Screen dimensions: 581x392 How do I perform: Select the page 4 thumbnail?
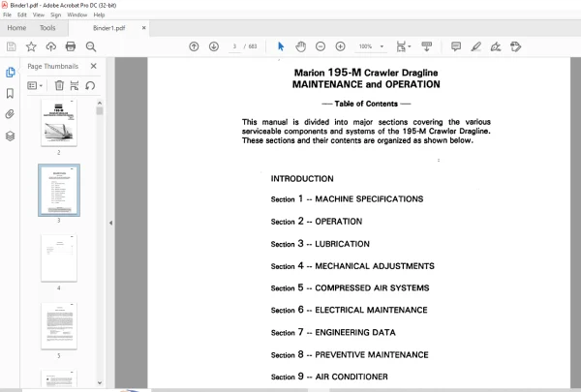pyautogui.click(x=59, y=257)
